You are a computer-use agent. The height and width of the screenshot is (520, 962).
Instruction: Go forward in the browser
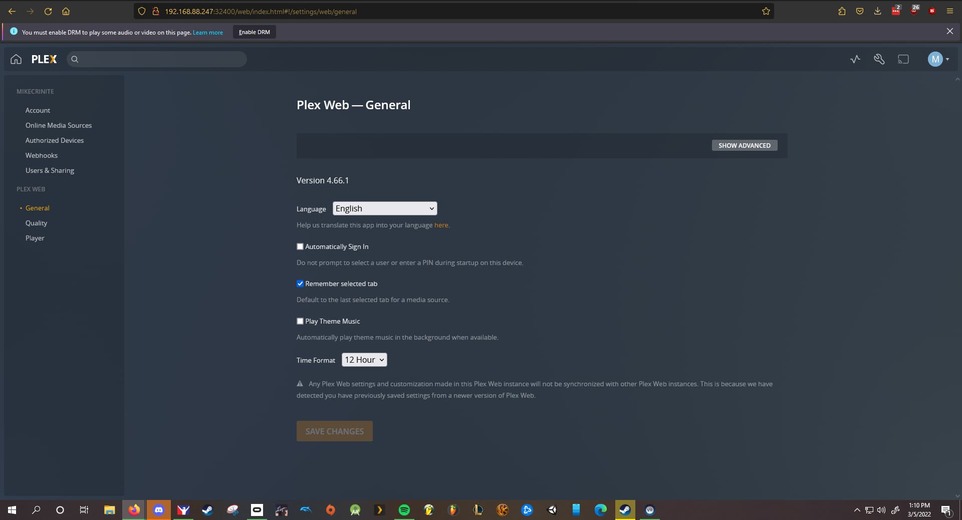[x=29, y=11]
